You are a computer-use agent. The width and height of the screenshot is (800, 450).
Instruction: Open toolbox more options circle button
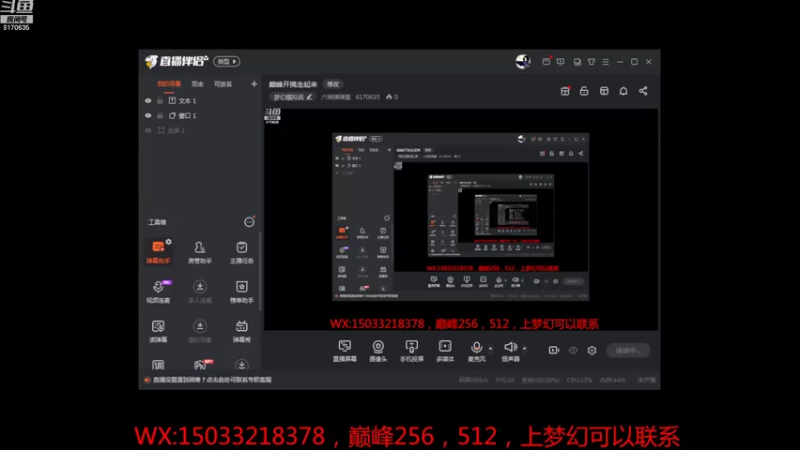(x=249, y=222)
